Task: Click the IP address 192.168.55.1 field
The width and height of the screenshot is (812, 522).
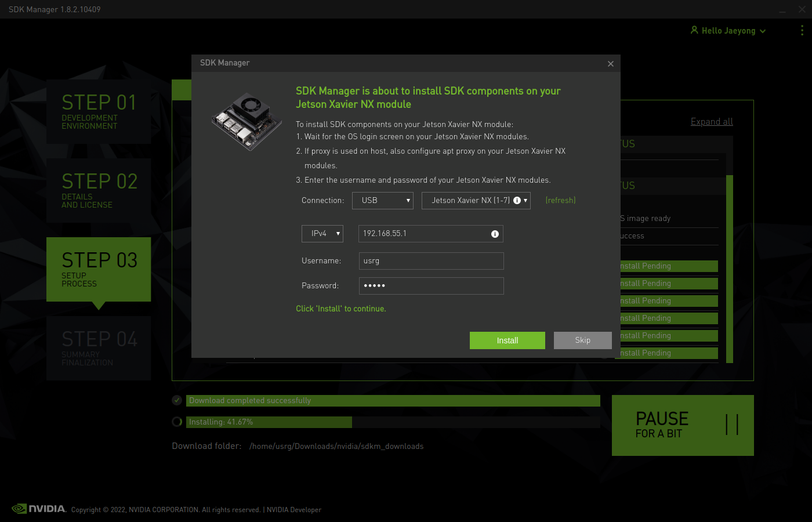Action: click(431, 234)
